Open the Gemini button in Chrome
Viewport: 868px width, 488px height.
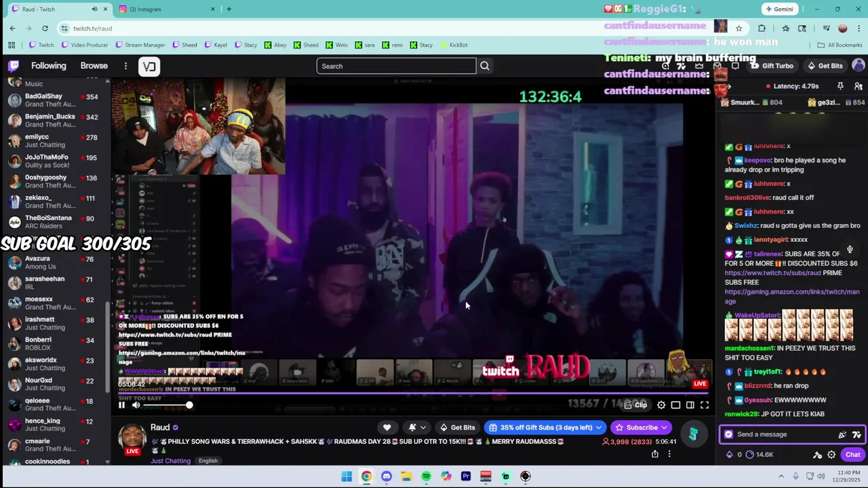778,9
